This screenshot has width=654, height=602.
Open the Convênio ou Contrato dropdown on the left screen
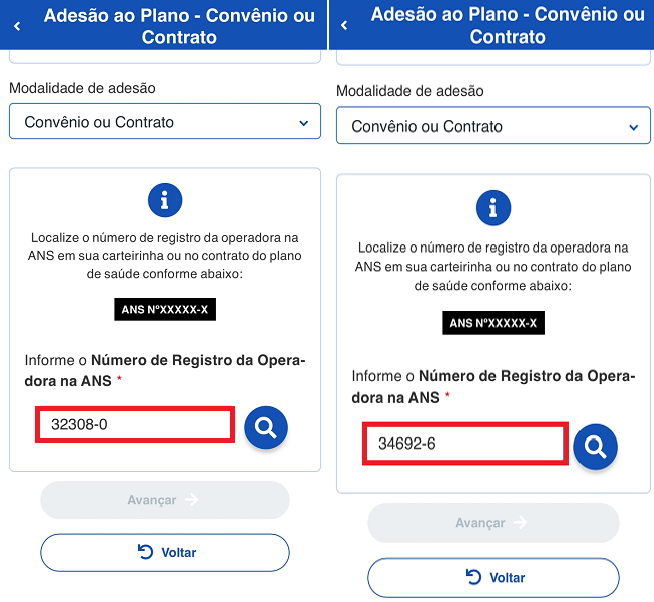tap(165, 122)
